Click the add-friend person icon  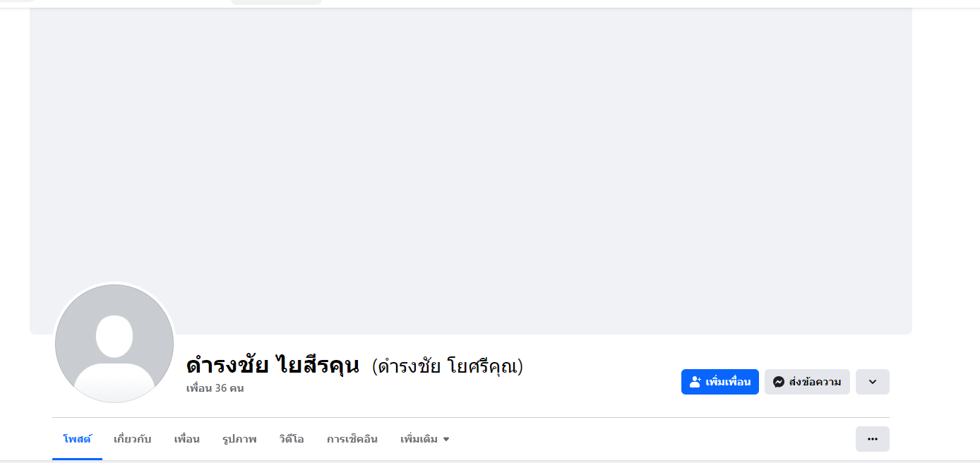695,382
